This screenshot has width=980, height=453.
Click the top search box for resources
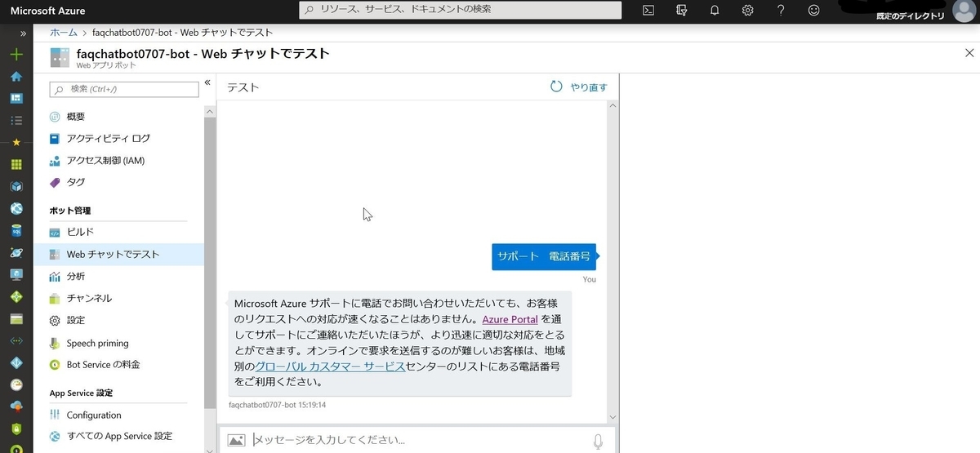[460, 10]
